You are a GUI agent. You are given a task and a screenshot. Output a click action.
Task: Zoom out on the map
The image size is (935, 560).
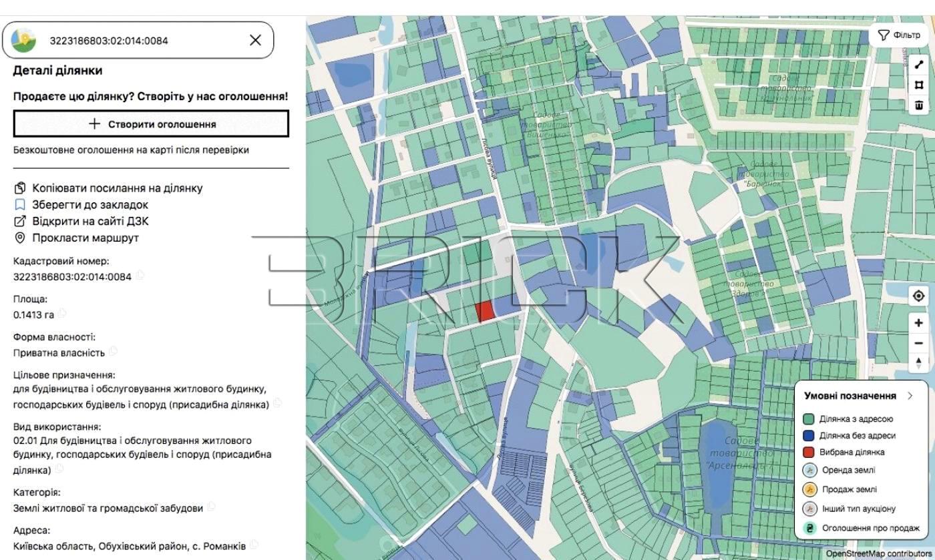point(919,343)
